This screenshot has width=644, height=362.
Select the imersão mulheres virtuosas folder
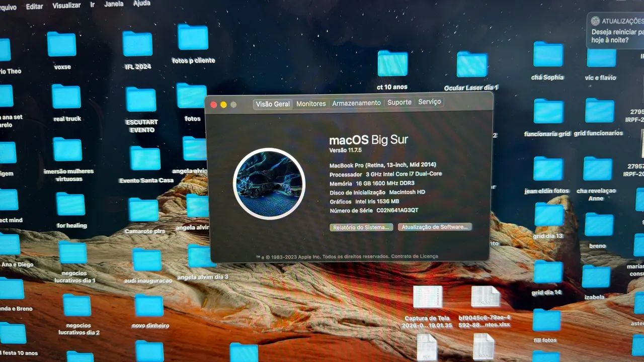point(67,149)
